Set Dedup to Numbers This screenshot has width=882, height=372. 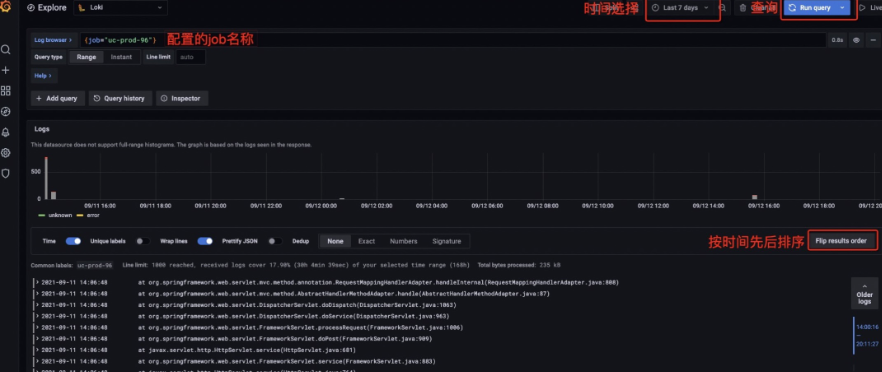point(404,241)
